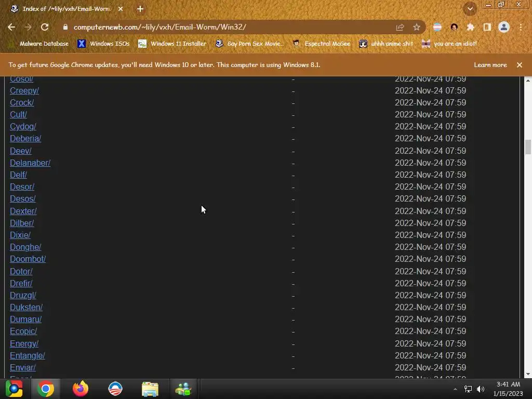
Task: Click the avatar extension icon in toolbar
Action: tap(454, 27)
